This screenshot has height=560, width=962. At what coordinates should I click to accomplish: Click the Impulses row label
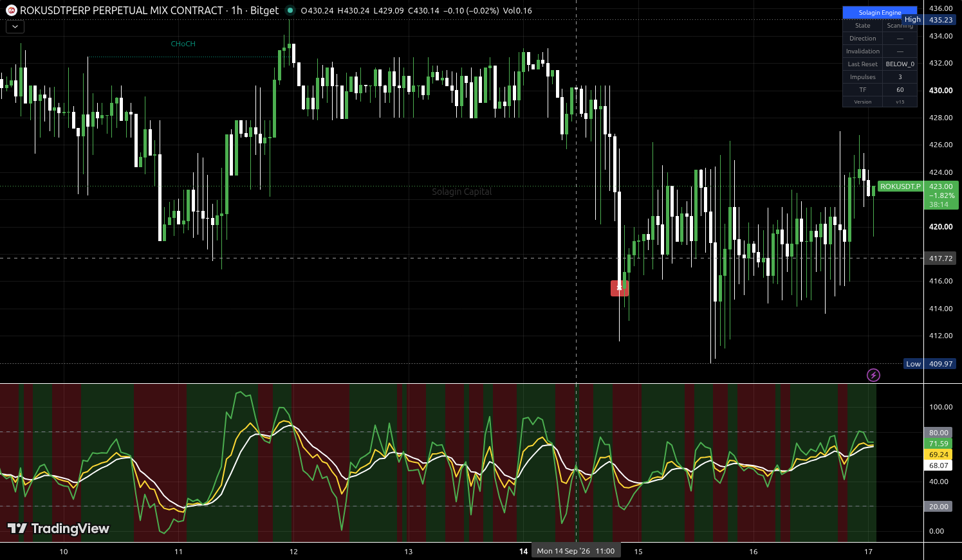pyautogui.click(x=862, y=77)
